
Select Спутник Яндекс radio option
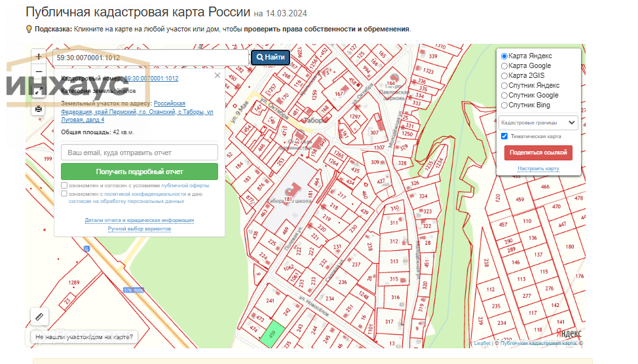504,85
